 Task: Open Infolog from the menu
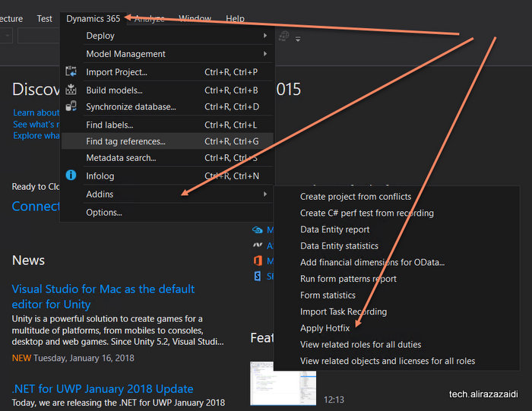[x=167, y=176]
